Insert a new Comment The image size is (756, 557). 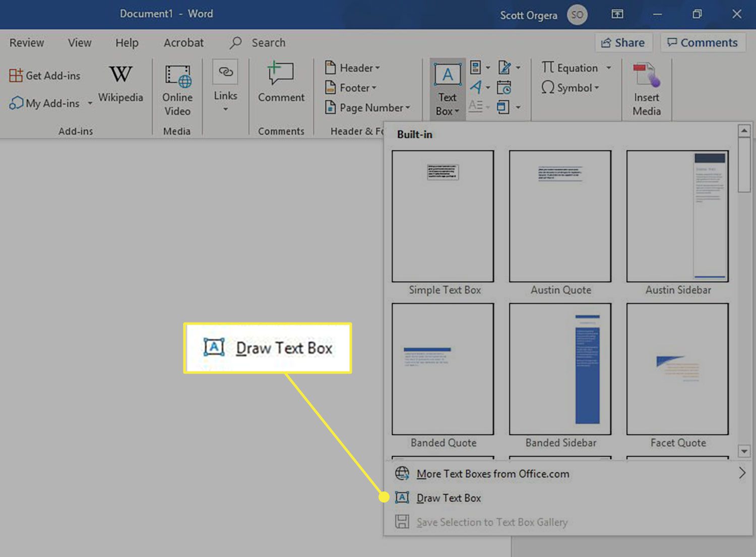coord(281,83)
